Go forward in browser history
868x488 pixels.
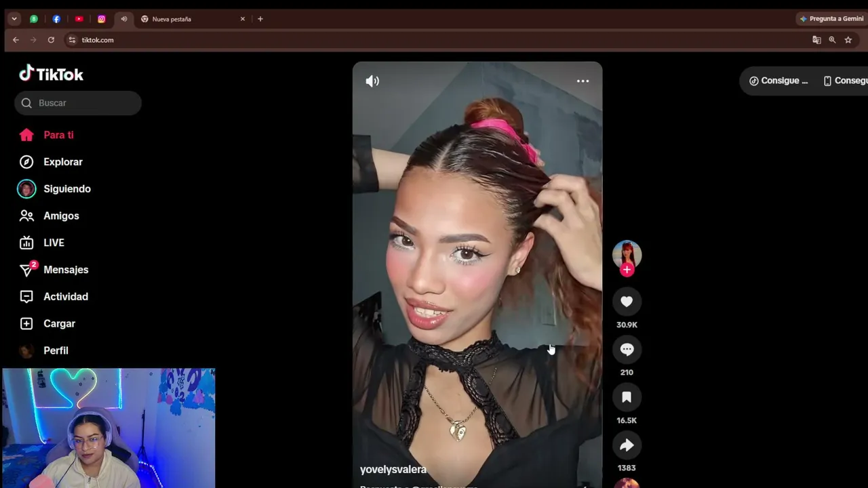pos(33,40)
